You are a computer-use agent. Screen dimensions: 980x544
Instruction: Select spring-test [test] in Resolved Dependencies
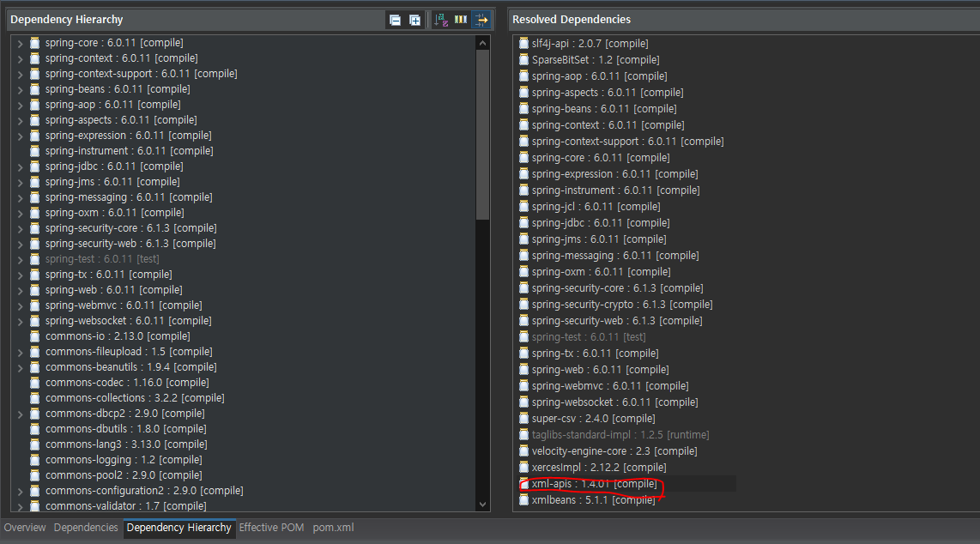589,336
